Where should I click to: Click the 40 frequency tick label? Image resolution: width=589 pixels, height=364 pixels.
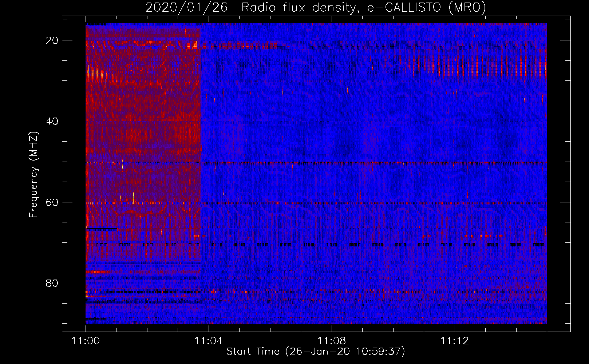(x=52, y=121)
